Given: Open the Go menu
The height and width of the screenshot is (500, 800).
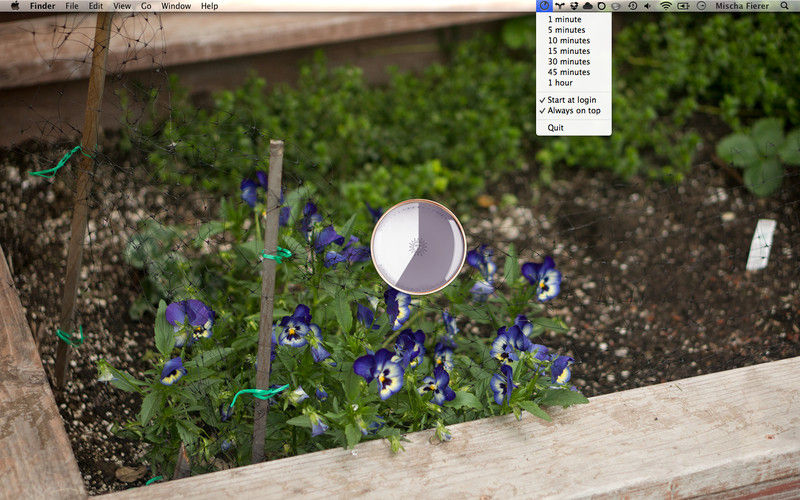Looking at the screenshot, I should tap(146, 6).
